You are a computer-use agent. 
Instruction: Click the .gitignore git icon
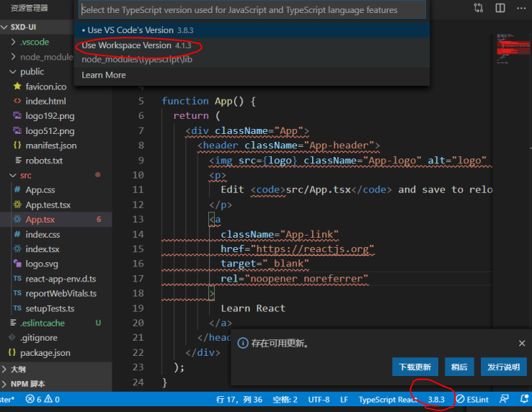12,337
